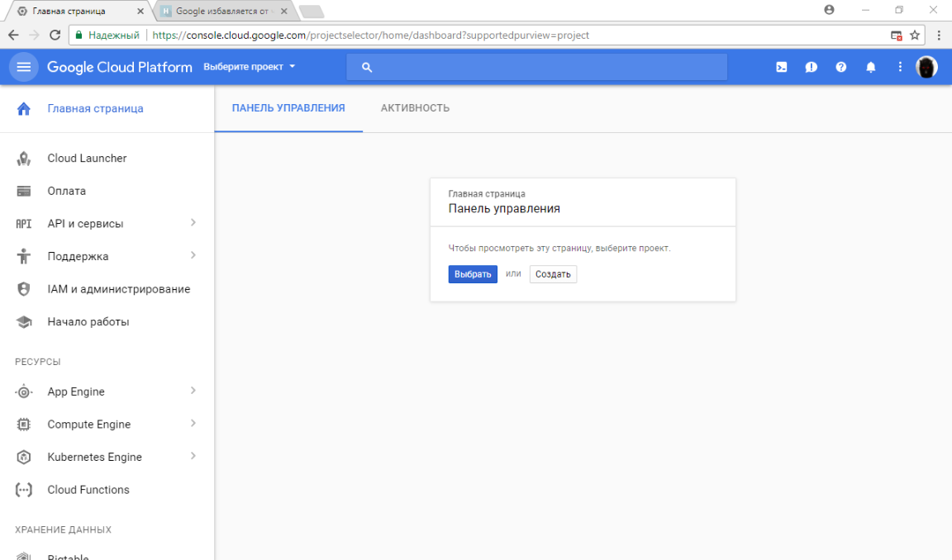Viewport: 952px width, 560px height.
Task: Open the help question mark icon
Action: click(x=841, y=68)
